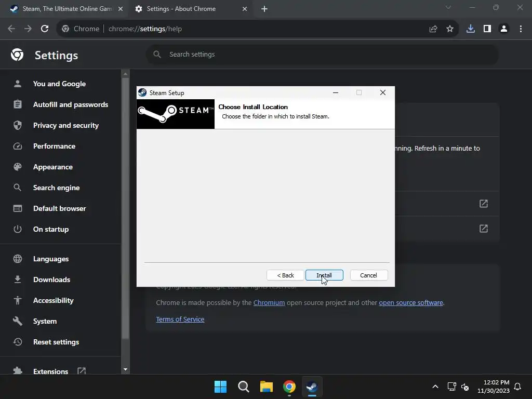Reload the current page
The width and height of the screenshot is (532, 399).
[x=45, y=29]
